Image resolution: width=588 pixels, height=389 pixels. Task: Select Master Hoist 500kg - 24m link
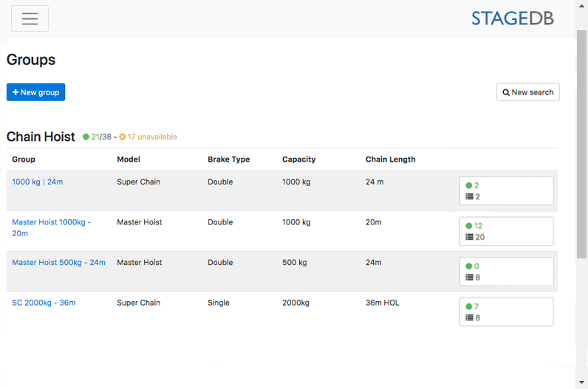(58, 262)
